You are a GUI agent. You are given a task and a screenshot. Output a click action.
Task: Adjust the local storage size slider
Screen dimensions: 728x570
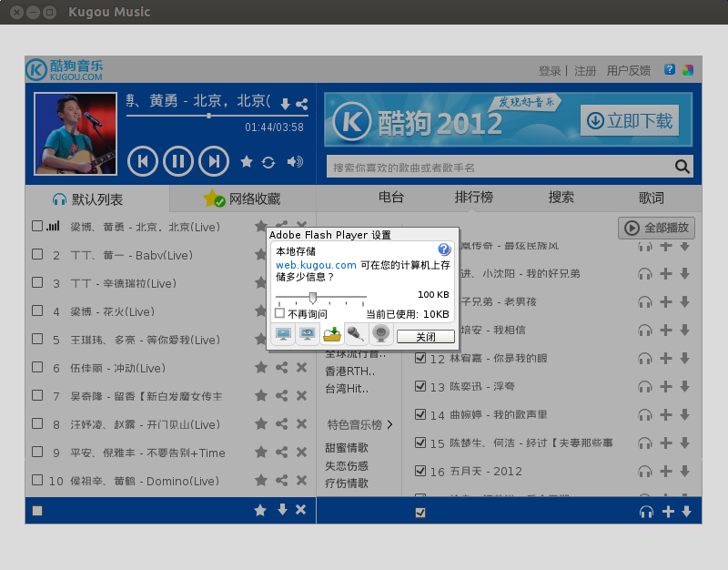pyautogui.click(x=313, y=297)
